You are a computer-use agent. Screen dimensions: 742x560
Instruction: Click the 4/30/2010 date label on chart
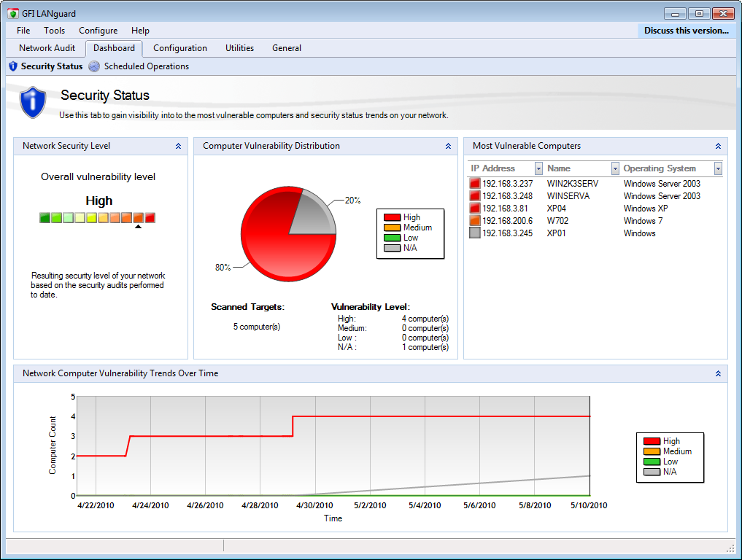[x=314, y=505]
